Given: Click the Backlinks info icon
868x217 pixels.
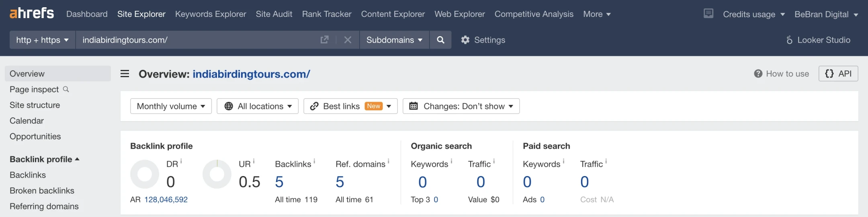Looking at the screenshot, I should click(x=314, y=161).
